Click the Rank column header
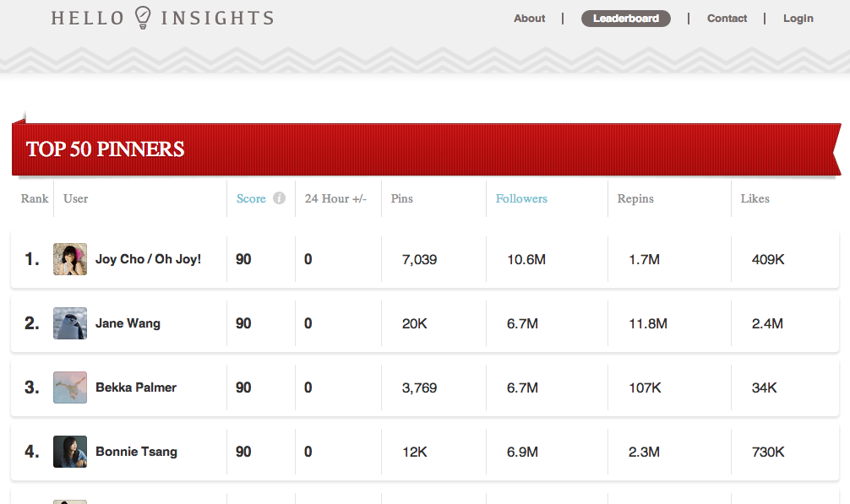 35,198
